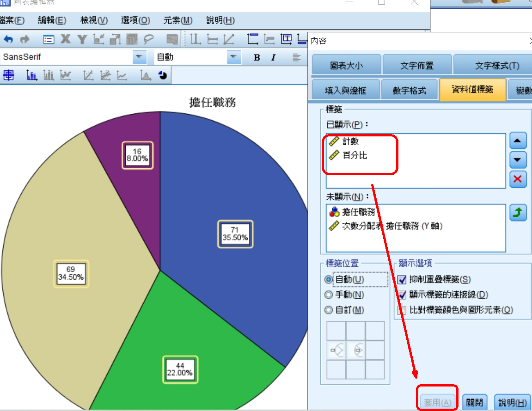Image resolution: width=532 pixels, height=411 pixels.
Task: Click the undo arrow in toolbar
Action: (8, 39)
